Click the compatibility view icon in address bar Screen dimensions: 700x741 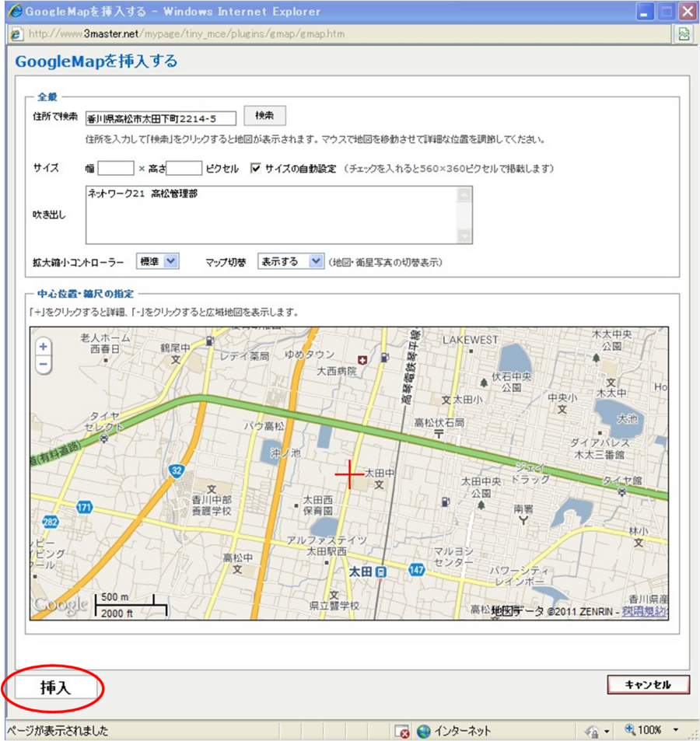[684, 34]
